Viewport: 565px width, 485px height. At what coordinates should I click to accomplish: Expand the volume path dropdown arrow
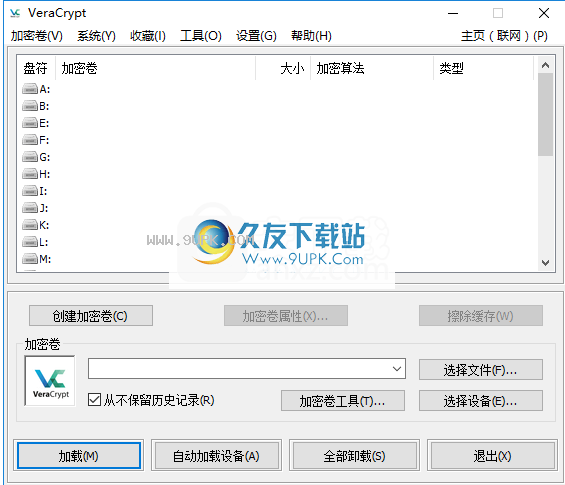tap(397, 369)
